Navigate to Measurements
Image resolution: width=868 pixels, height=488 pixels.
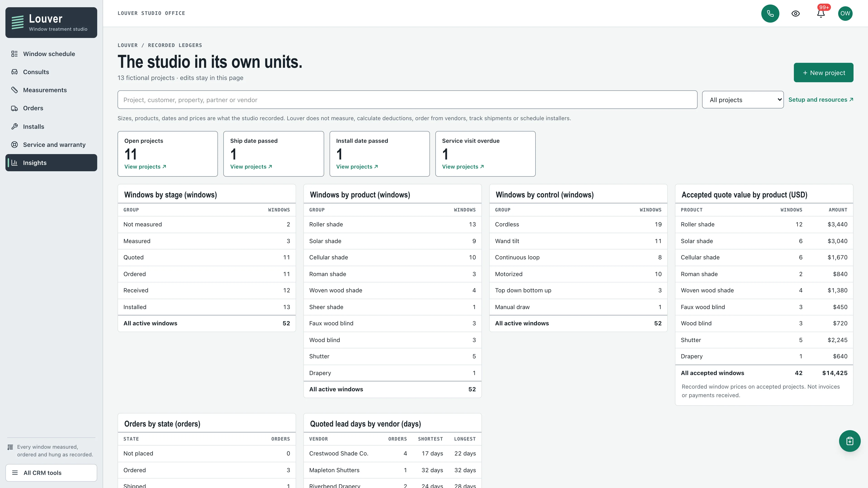[x=51, y=90]
